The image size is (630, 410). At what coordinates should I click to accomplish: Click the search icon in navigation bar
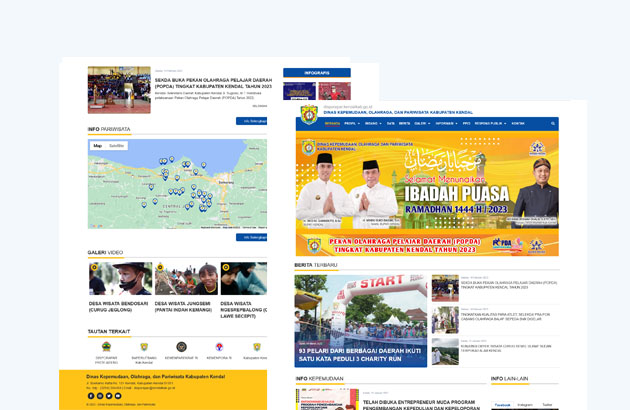click(551, 123)
